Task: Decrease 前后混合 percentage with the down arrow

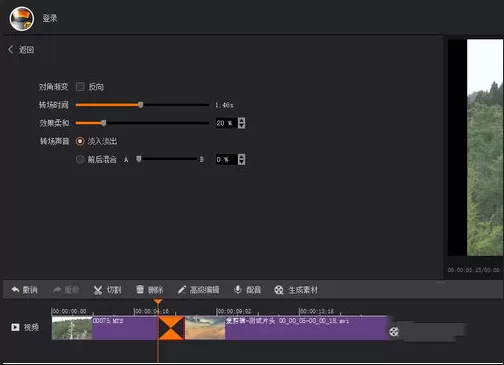Action: 242,162
